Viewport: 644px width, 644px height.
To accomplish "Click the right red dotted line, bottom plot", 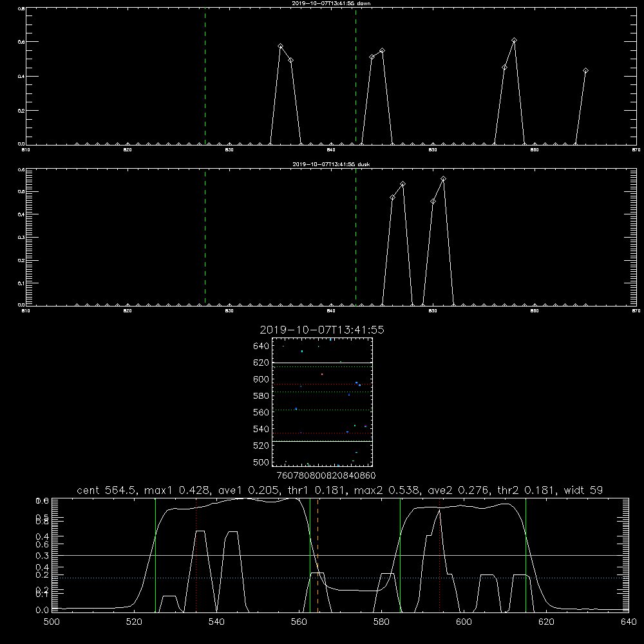I will click(439, 555).
